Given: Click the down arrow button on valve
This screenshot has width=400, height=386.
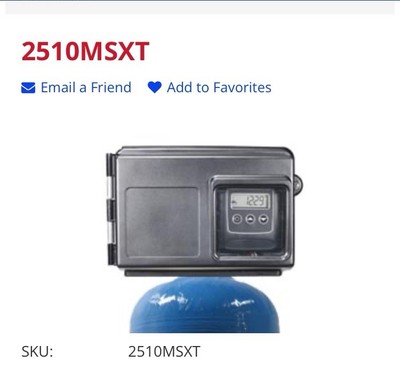Looking at the screenshot, I should (263, 219).
